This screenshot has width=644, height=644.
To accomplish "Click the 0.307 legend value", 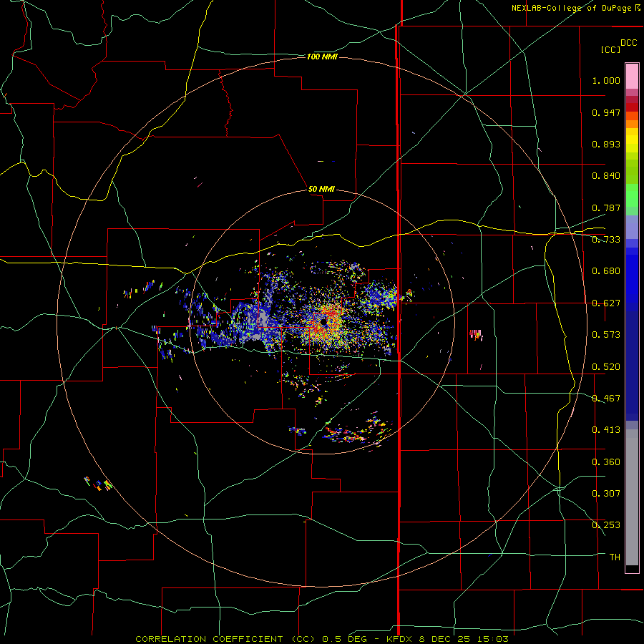I will [606, 494].
